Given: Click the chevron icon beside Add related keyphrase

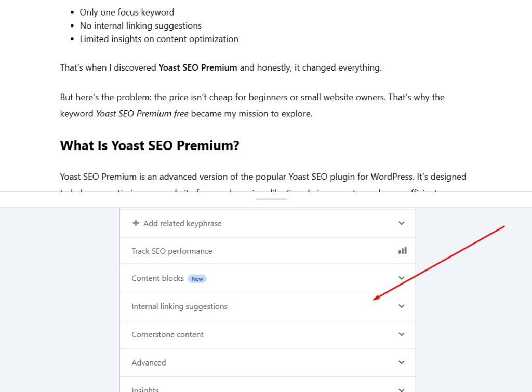Looking at the screenshot, I should 401,223.
